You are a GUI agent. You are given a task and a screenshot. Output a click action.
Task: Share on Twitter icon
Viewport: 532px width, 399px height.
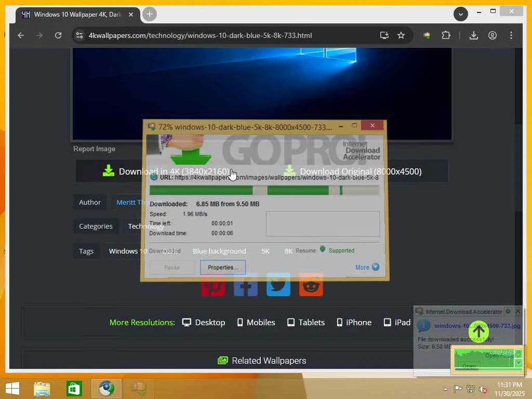point(278,285)
